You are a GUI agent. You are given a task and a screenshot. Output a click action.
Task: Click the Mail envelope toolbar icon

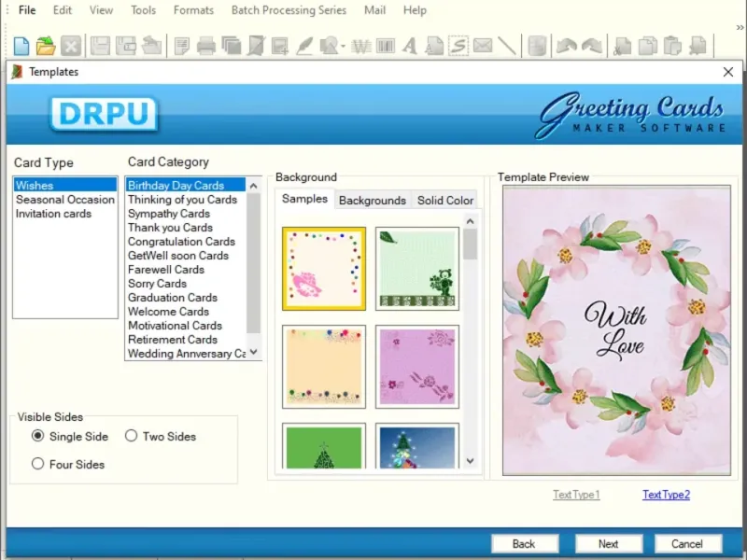click(483, 46)
